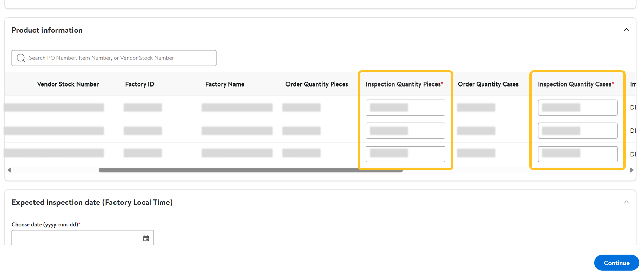Click first row Inspection Quantity Pieces field
Image resolution: width=644 pixels, height=278 pixels.
coord(405,107)
